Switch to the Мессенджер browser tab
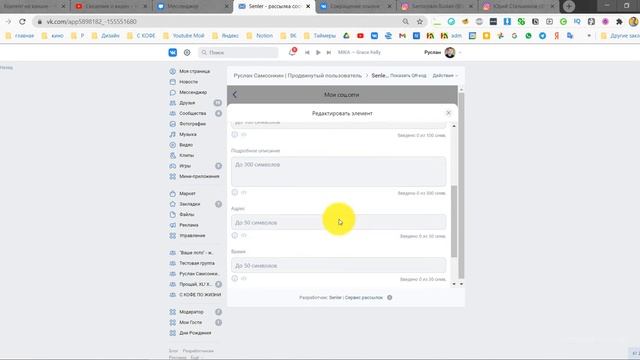 tap(193, 7)
